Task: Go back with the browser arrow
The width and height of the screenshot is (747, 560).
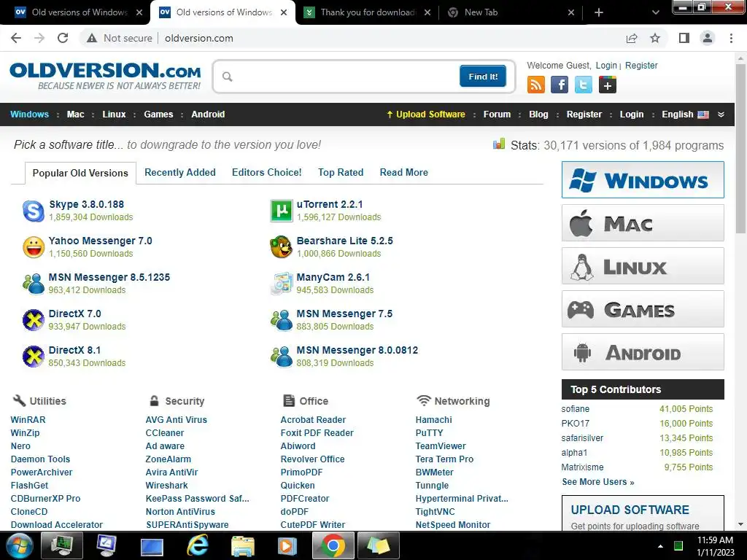Action: click(16, 38)
